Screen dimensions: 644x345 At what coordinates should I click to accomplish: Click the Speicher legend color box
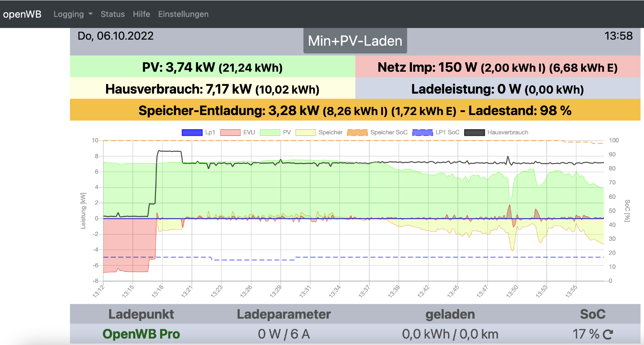click(x=305, y=133)
